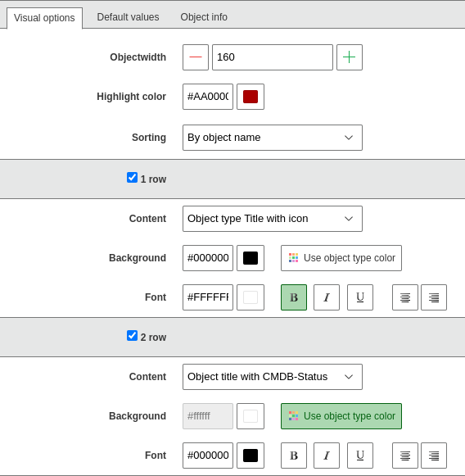
Task: Switch to the Object info tab
Action: (204, 17)
